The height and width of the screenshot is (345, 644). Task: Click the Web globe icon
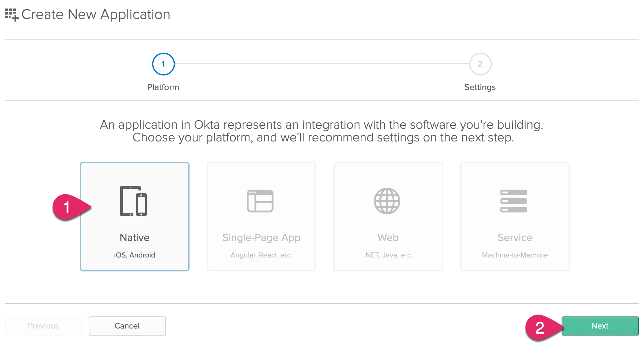click(x=387, y=201)
